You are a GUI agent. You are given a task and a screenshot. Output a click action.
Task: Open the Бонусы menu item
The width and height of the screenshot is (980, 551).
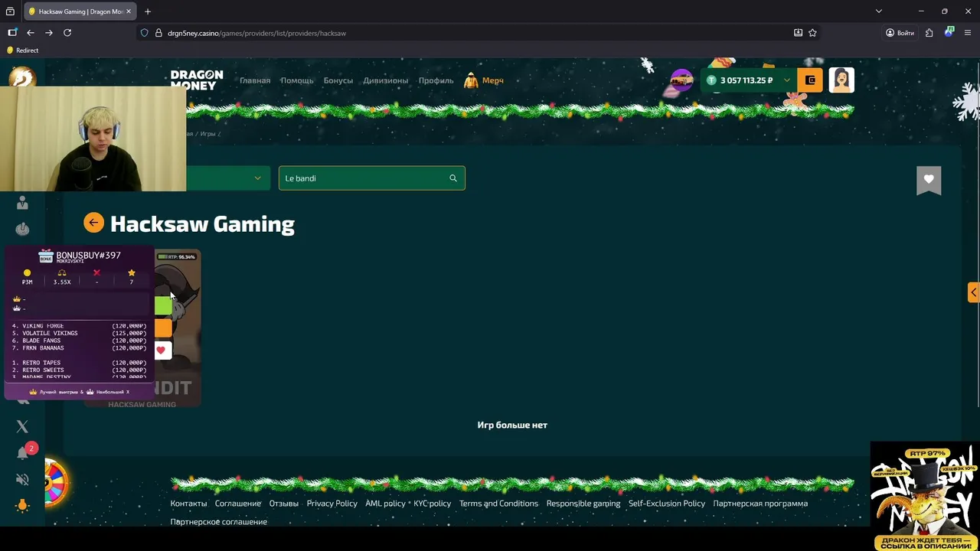[x=338, y=80]
